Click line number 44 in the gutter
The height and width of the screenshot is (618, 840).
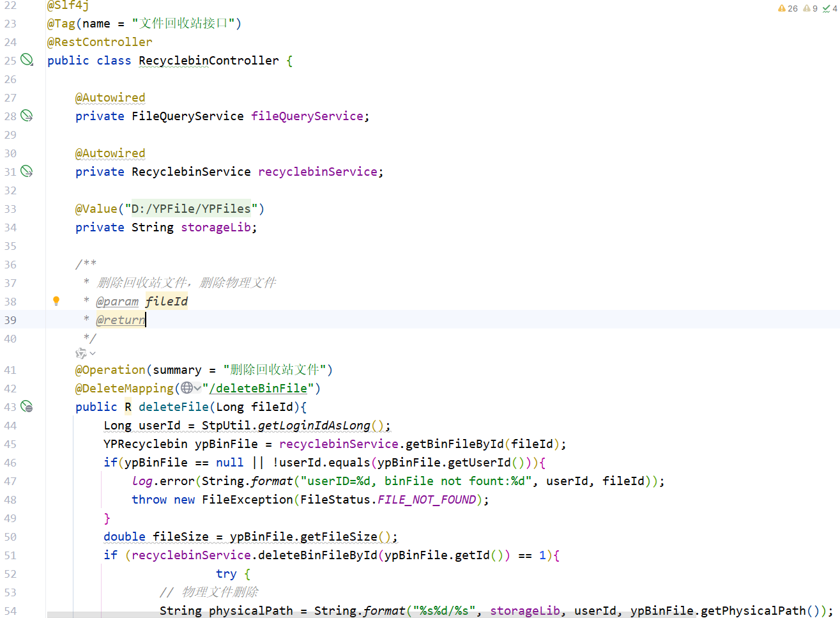(x=10, y=426)
